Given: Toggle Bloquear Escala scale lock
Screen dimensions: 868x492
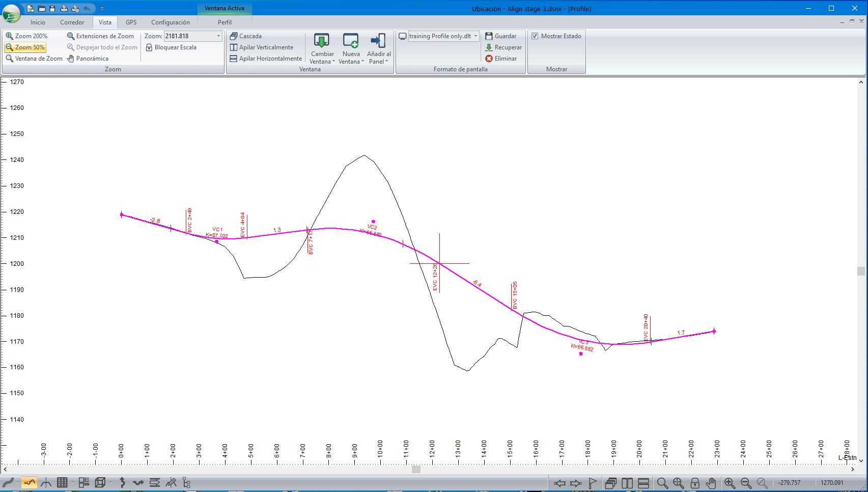Looking at the screenshot, I should pyautogui.click(x=171, y=47).
